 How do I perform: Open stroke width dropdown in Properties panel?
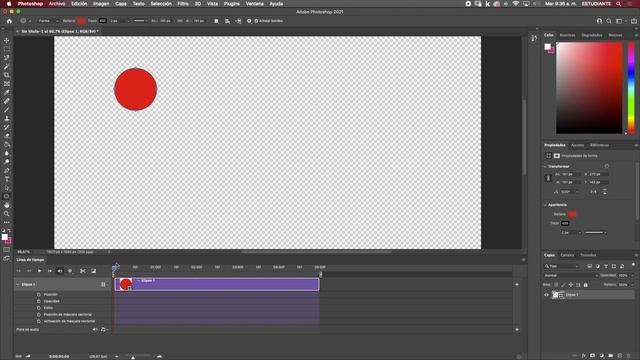coord(580,233)
